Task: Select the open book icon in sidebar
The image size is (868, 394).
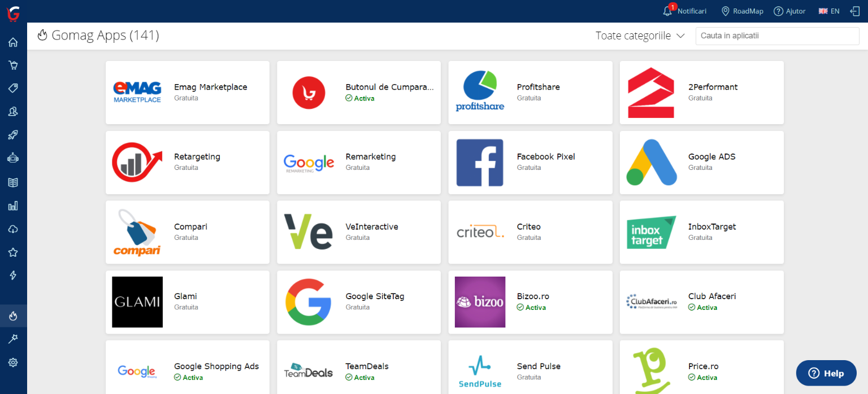Action: coord(13,182)
